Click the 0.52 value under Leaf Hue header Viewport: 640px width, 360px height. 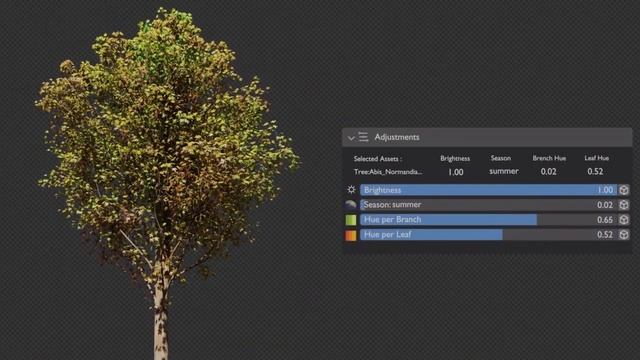(x=595, y=171)
